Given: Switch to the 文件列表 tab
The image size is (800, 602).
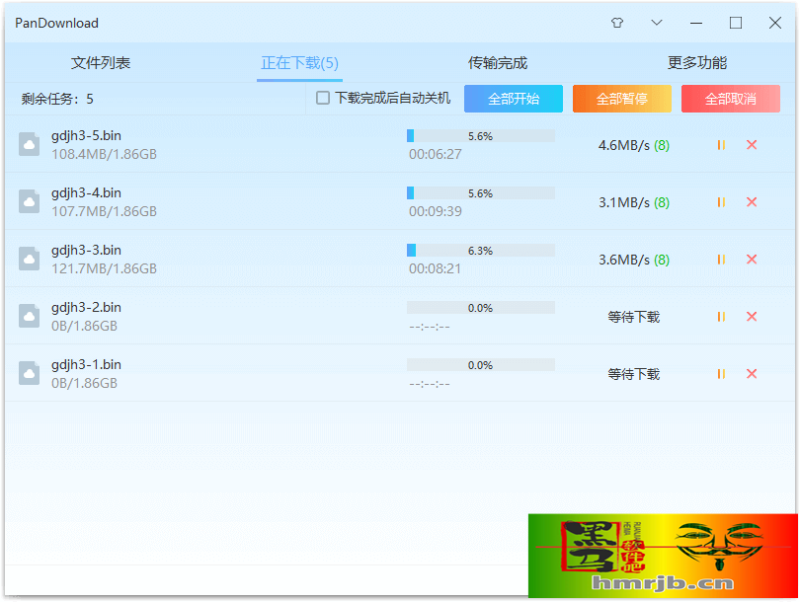Looking at the screenshot, I should (x=100, y=61).
